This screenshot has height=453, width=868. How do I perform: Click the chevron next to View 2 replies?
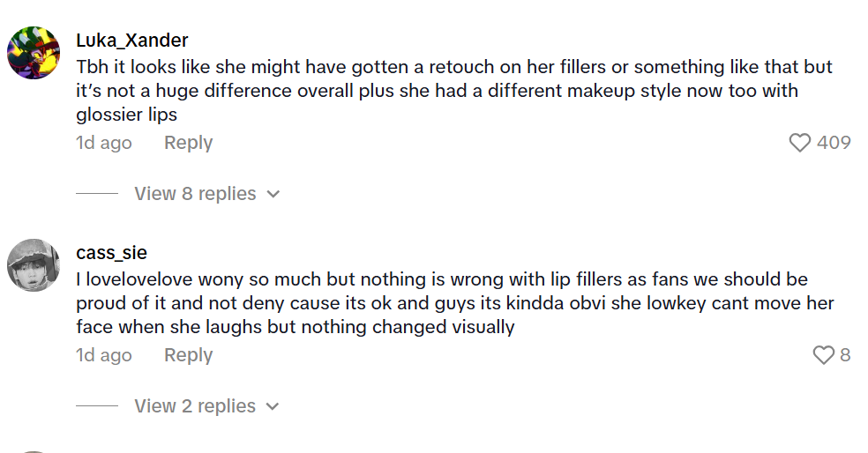(273, 406)
